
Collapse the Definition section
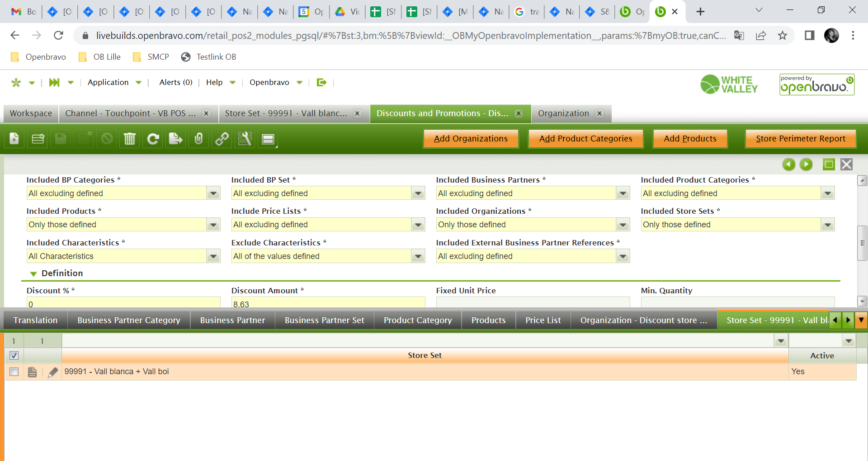click(33, 273)
